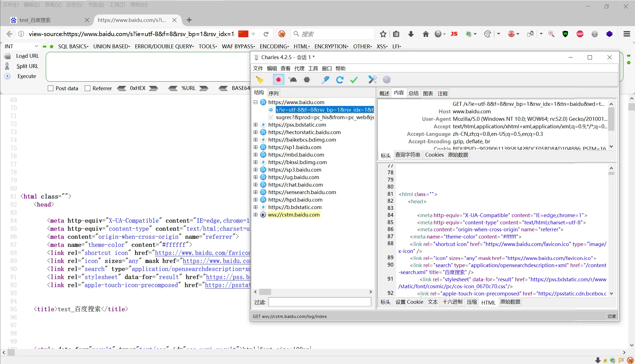Open Charles settings gear icon

[x=387, y=80]
